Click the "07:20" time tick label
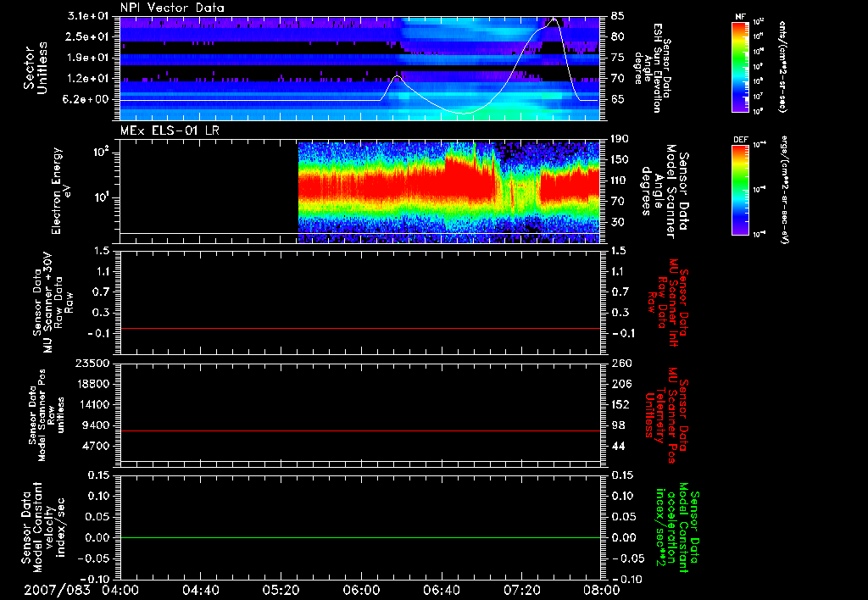 [x=521, y=590]
